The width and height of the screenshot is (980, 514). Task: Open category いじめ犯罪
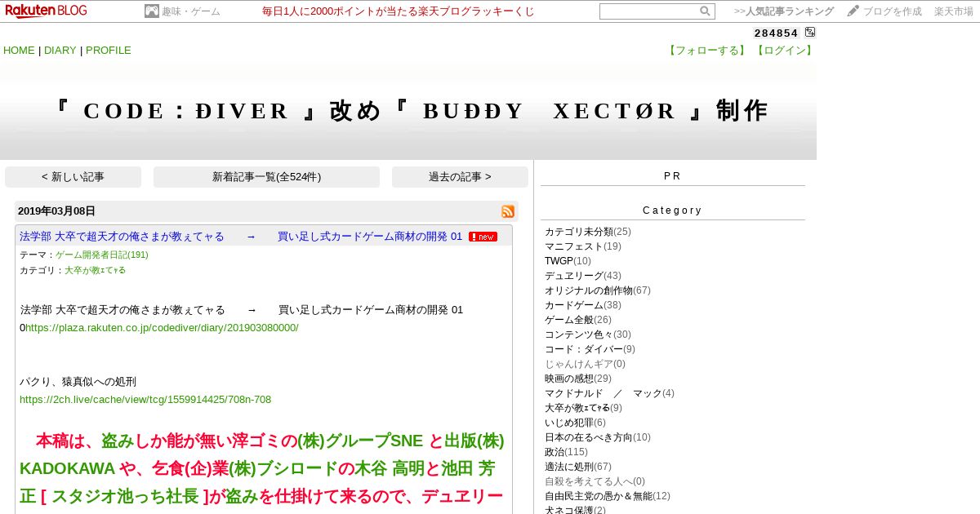[569, 423]
